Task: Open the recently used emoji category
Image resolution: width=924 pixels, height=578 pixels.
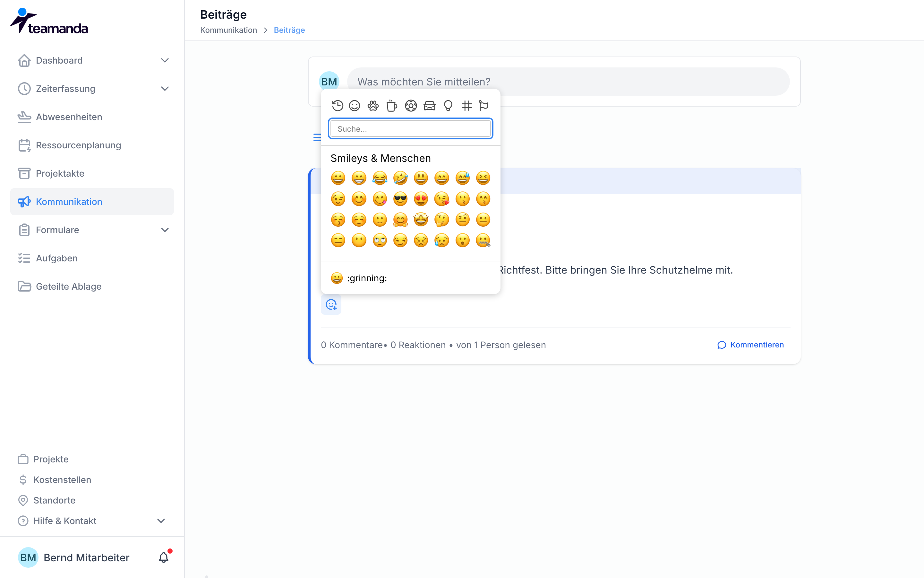Action: [x=337, y=106]
